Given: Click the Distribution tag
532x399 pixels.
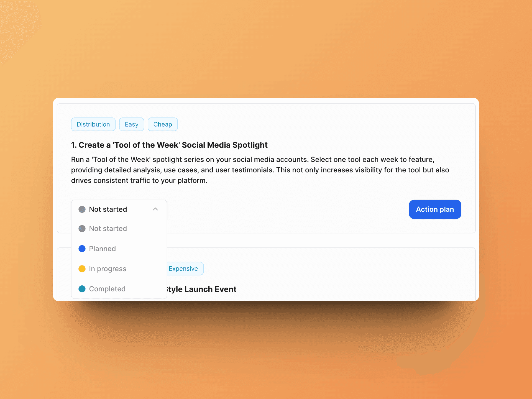Looking at the screenshot, I should (x=93, y=124).
